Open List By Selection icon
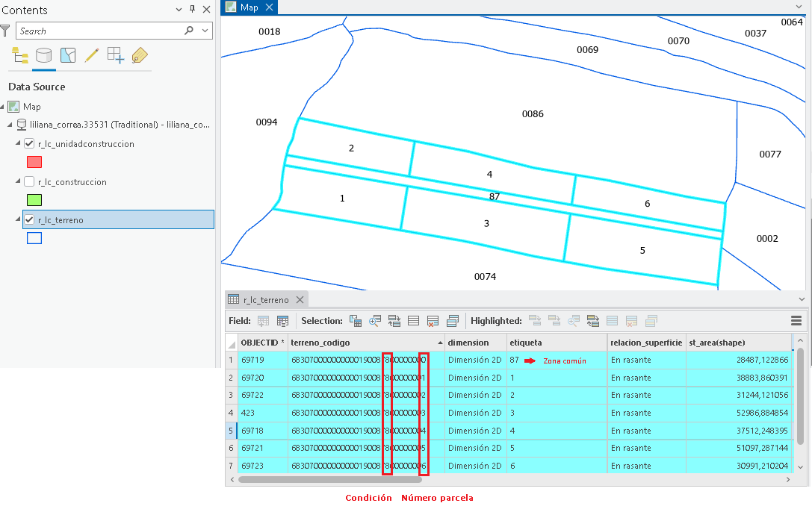Screen dimensions: 812x512 tap(68, 55)
